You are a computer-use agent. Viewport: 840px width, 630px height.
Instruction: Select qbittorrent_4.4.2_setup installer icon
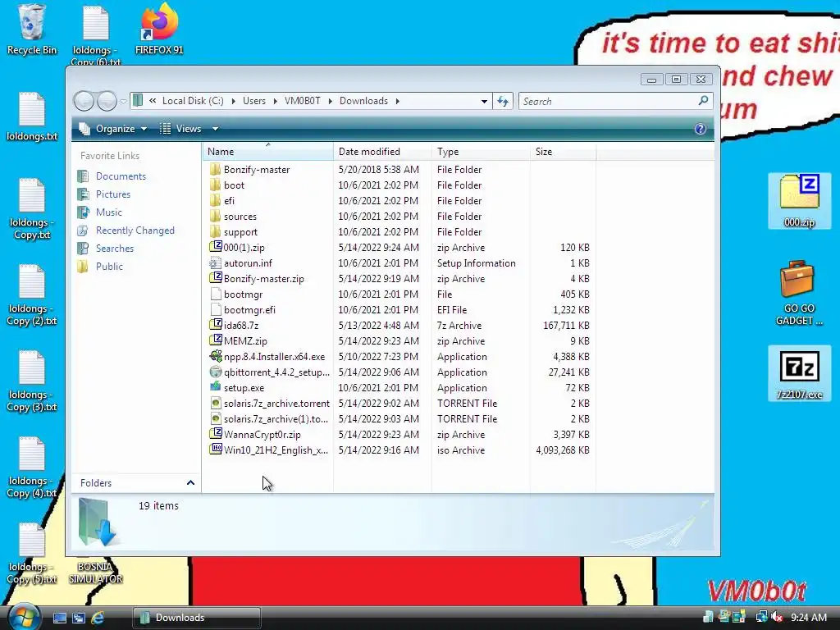pyautogui.click(x=215, y=372)
